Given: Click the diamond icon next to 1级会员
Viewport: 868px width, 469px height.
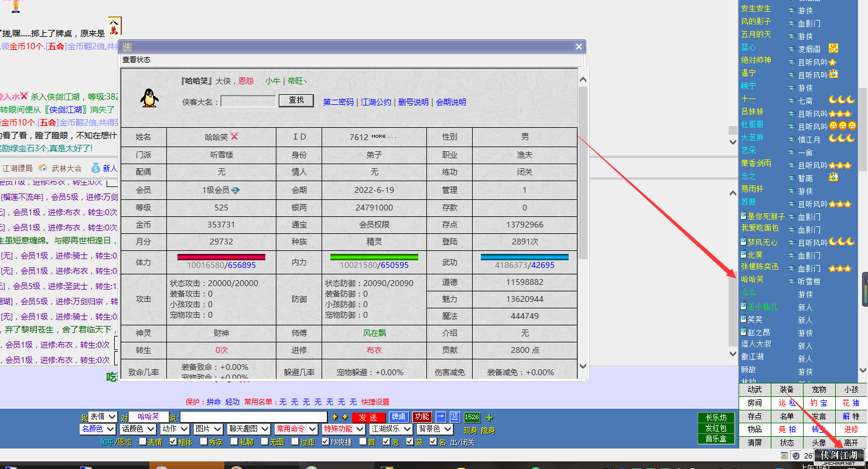Looking at the screenshot, I should [x=235, y=191].
